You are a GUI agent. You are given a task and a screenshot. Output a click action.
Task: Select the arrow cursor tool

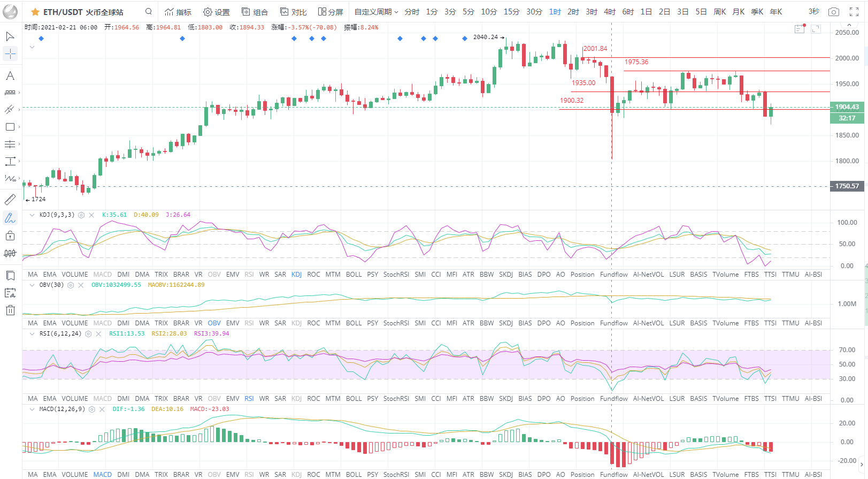tap(10, 36)
